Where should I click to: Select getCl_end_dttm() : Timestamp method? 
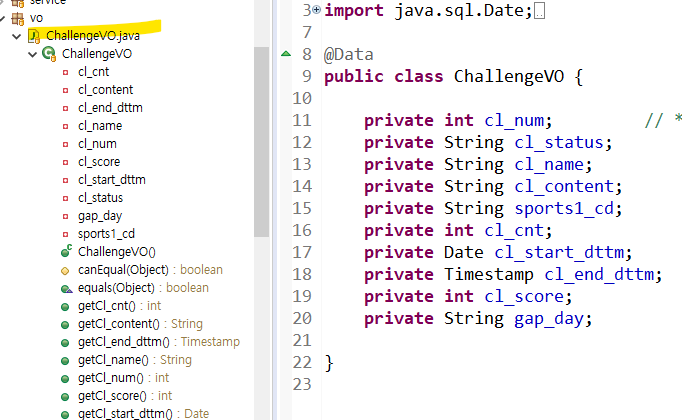pos(159,342)
